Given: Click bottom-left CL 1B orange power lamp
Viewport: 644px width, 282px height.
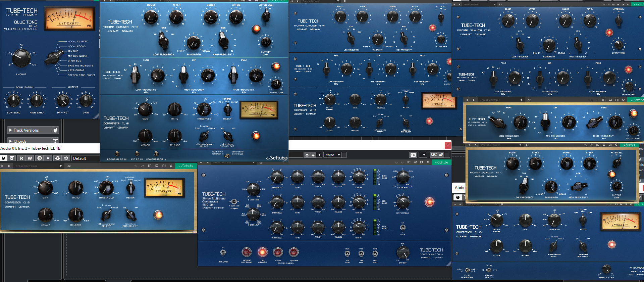Looking at the screenshot, I should (158, 214).
